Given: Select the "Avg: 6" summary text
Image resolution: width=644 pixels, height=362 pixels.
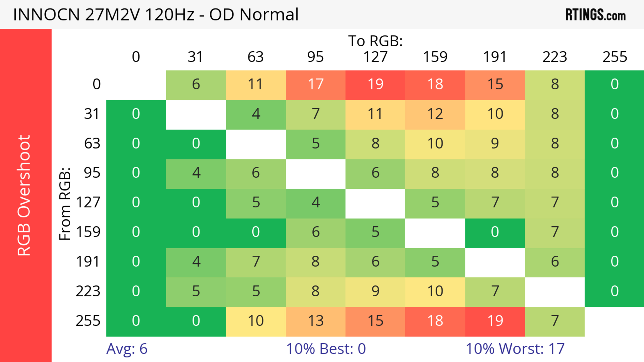Looking at the screenshot, I should point(127,349).
